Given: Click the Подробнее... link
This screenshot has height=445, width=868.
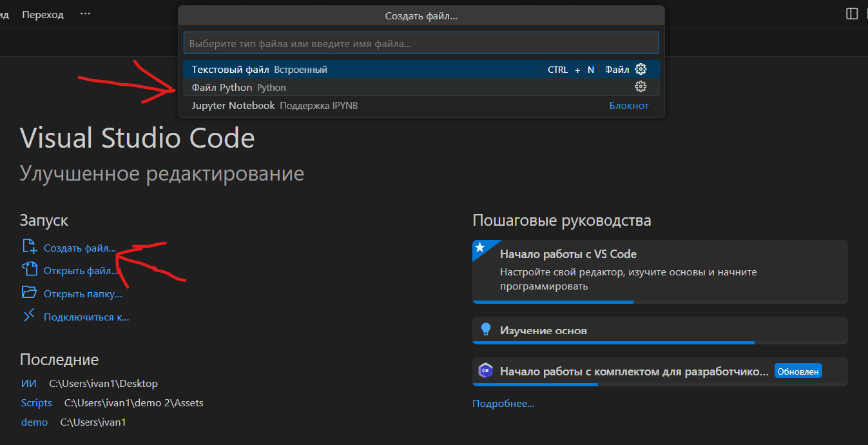Looking at the screenshot, I should tap(503, 404).
